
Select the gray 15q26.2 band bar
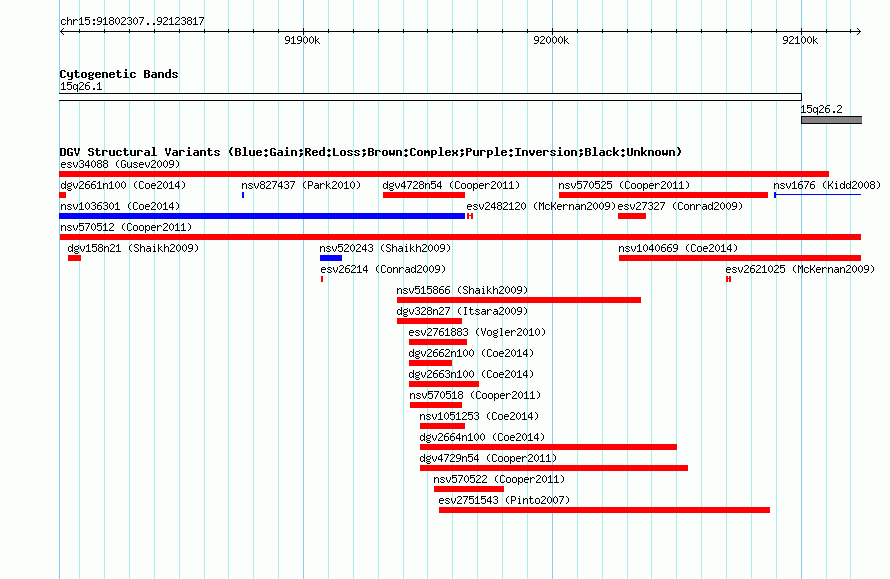[832, 120]
